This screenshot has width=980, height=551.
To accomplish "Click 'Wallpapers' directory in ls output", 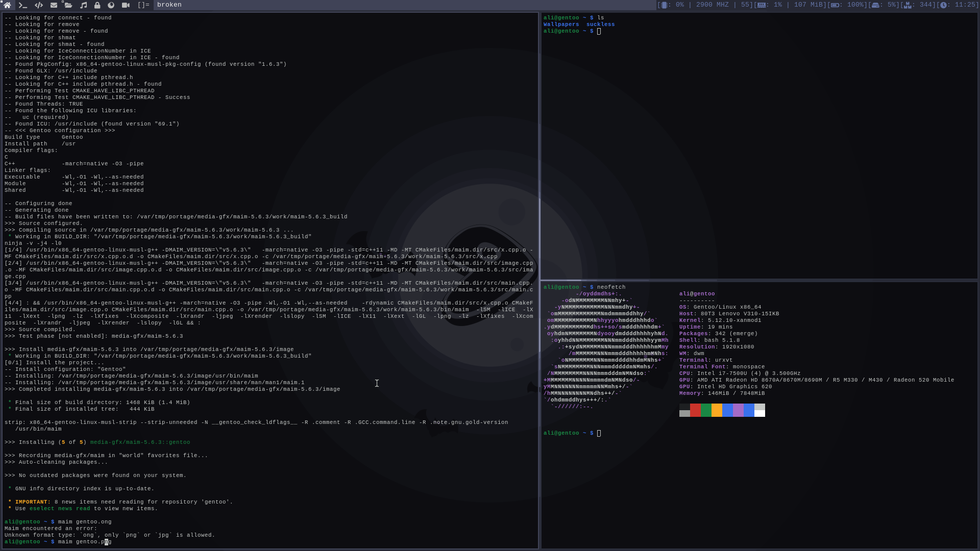I will 561,24.
